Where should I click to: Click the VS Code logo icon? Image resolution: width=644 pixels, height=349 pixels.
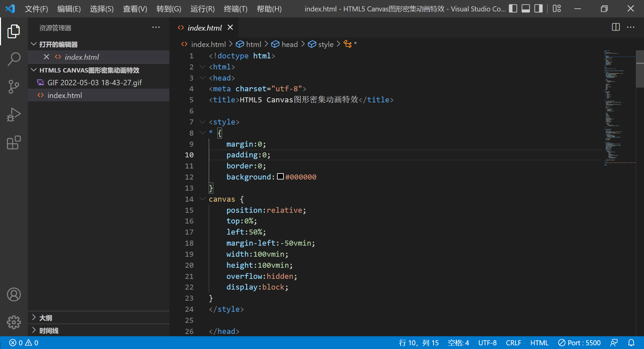[x=10, y=8]
